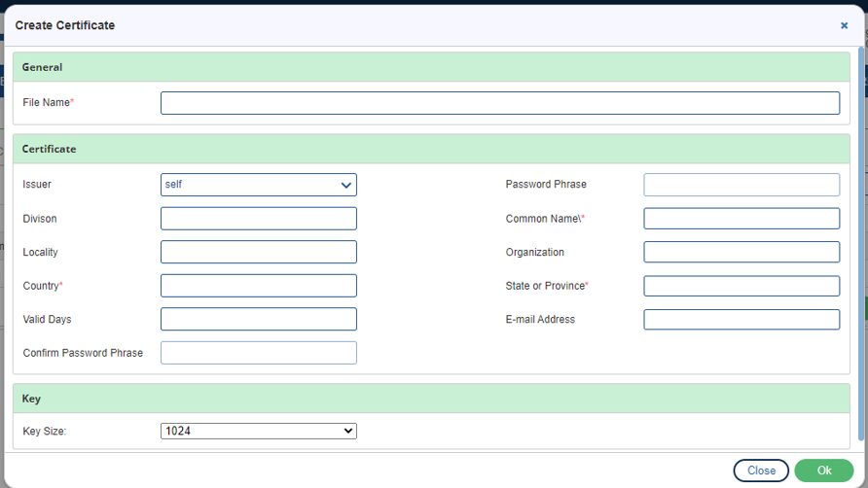Click the Country input field

pos(259,286)
